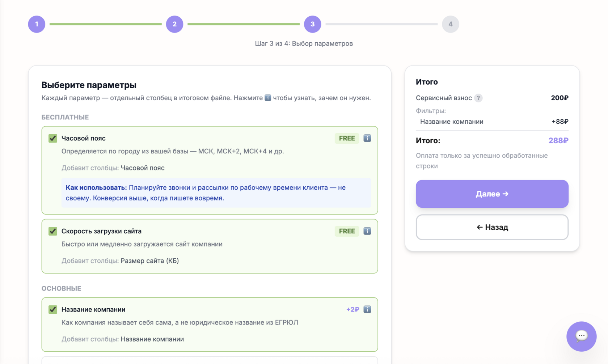Click the FREE badge on Часовой пояс
This screenshot has width=608, height=364.
(x=347, y=138)
